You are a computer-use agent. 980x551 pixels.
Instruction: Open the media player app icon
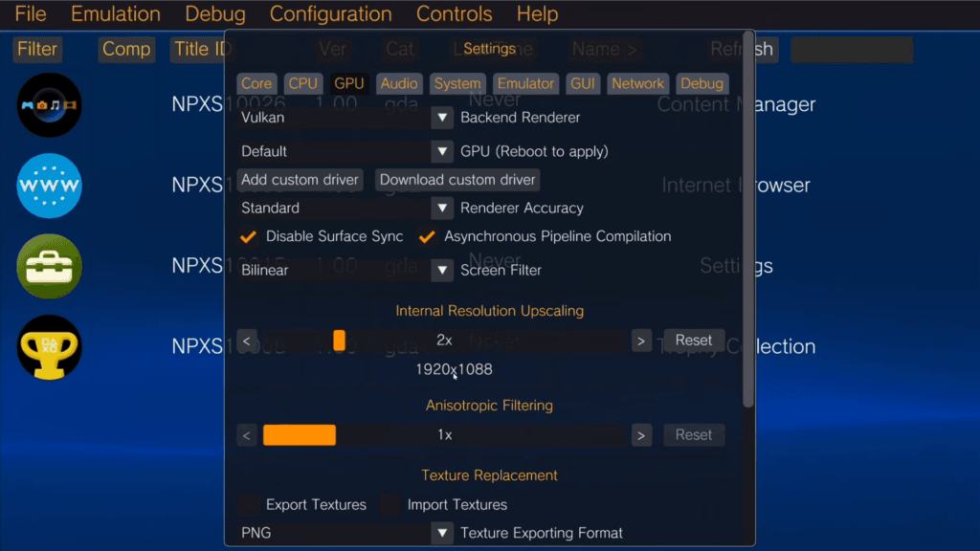coord(48,105)
